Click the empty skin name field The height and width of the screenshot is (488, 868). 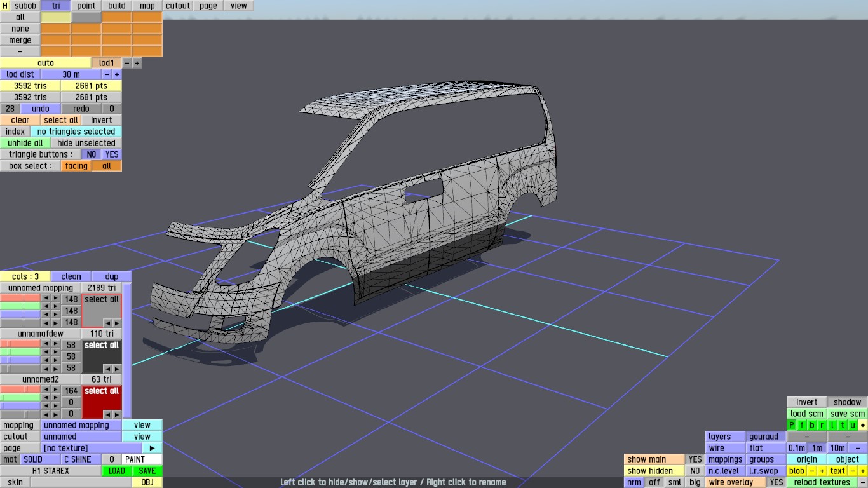pyautogui.click(x=81, y=482)
